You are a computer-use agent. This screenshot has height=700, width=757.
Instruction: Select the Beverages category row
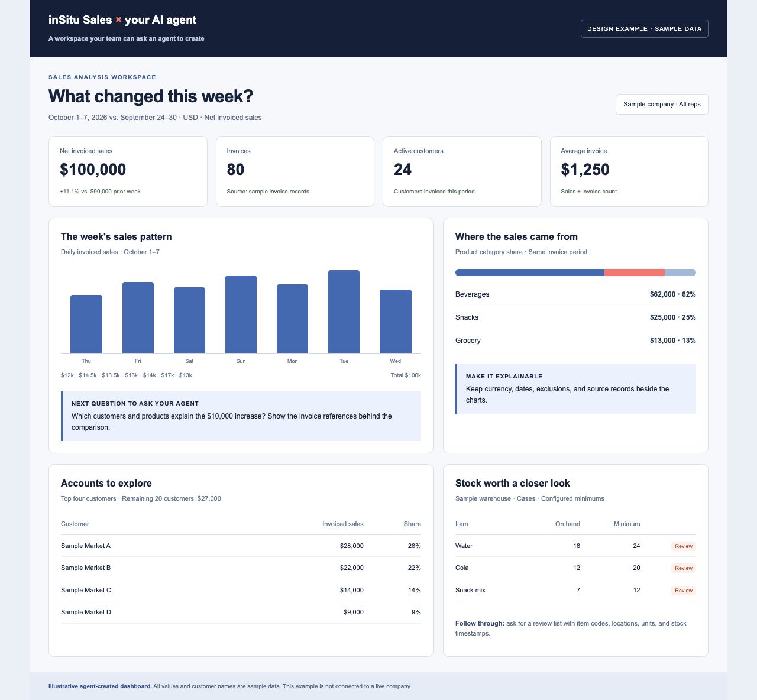[575, 294]
